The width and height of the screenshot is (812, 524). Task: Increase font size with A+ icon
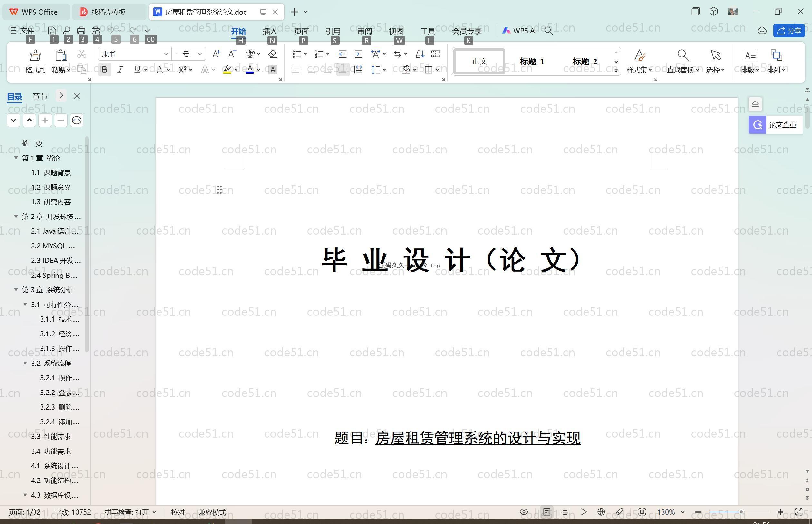(216, 54)
